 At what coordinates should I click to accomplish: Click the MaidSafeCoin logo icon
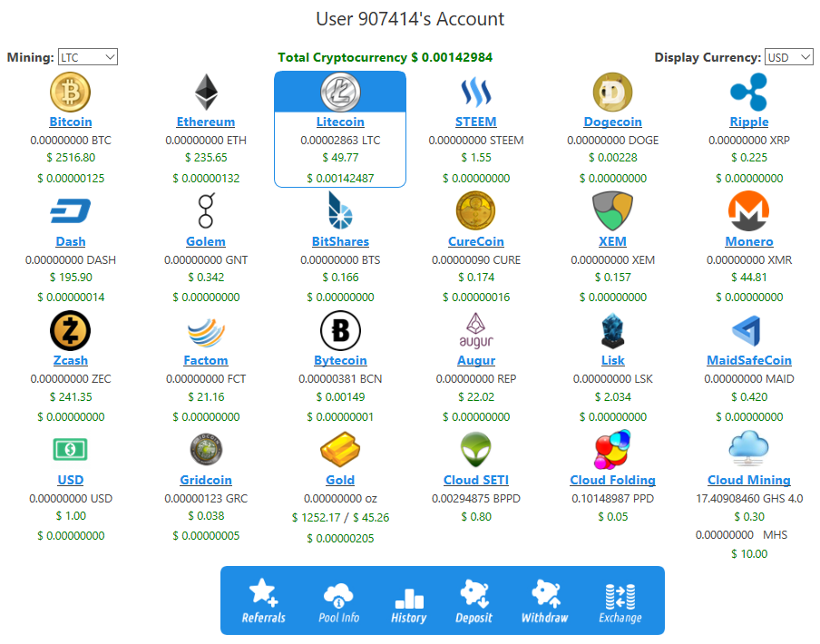click(747, 331)
